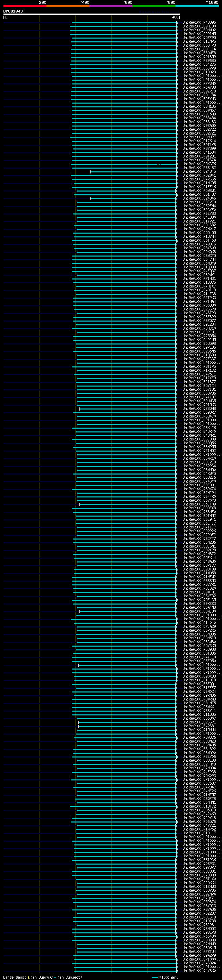
Task: Select label UniRef100_Q5ZLC5
Action: click(199, 600)
